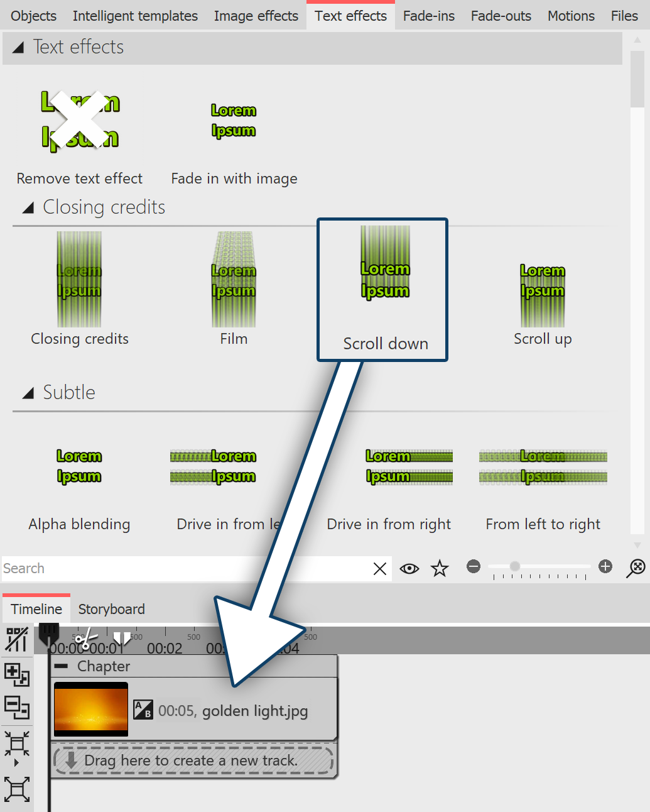Open the Fade-ins menu tab
The height and width of the screenshot is (812, 650).
(x=428, y=15)
